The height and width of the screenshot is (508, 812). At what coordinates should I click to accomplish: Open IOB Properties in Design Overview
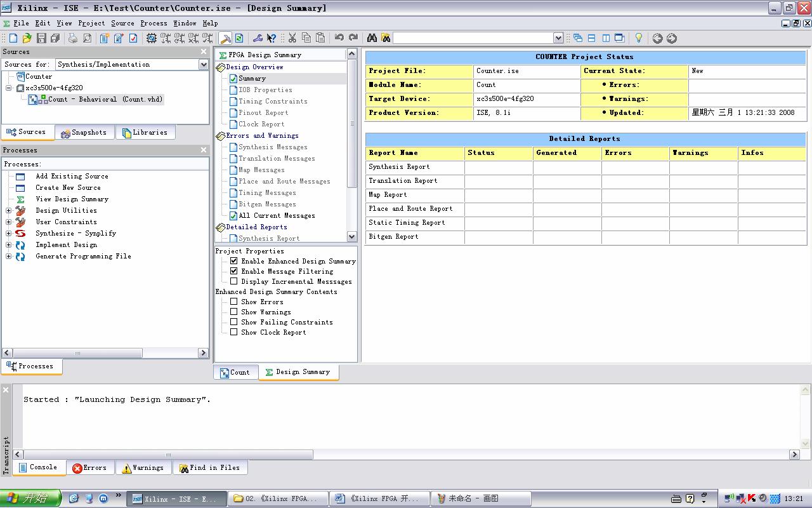pyautogui.click(x=265, y=90)
